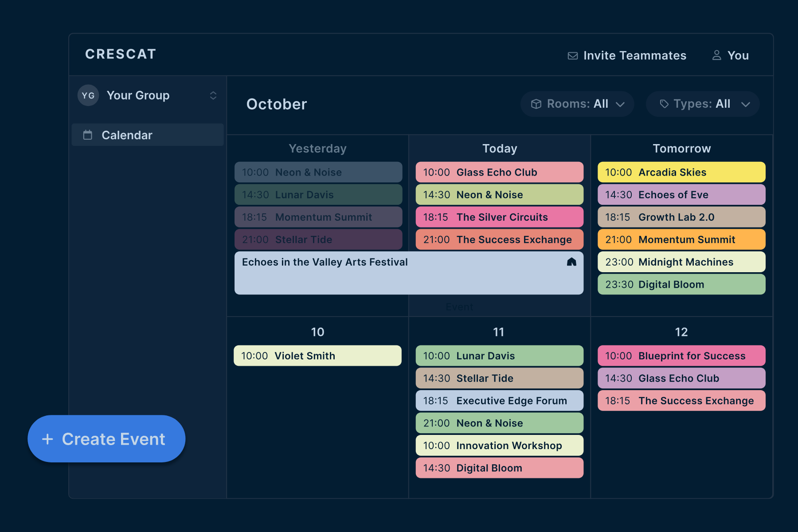Select the Today column header
The width and height of the screenshot is (798, 532).
coord(500,149)
